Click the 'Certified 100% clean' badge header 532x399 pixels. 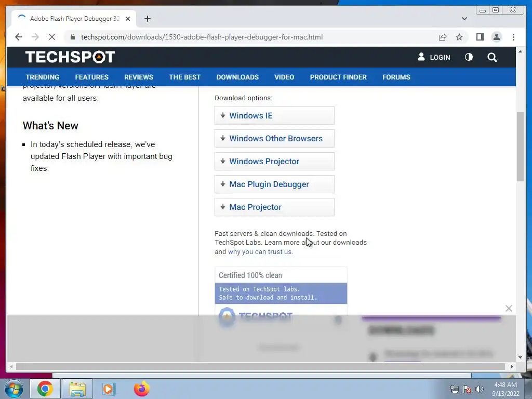(281, 275)
